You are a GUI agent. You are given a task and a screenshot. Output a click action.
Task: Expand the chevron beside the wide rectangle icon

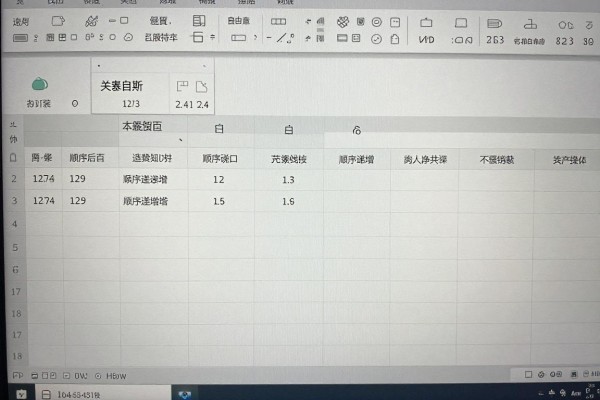(x=255, y=38)
